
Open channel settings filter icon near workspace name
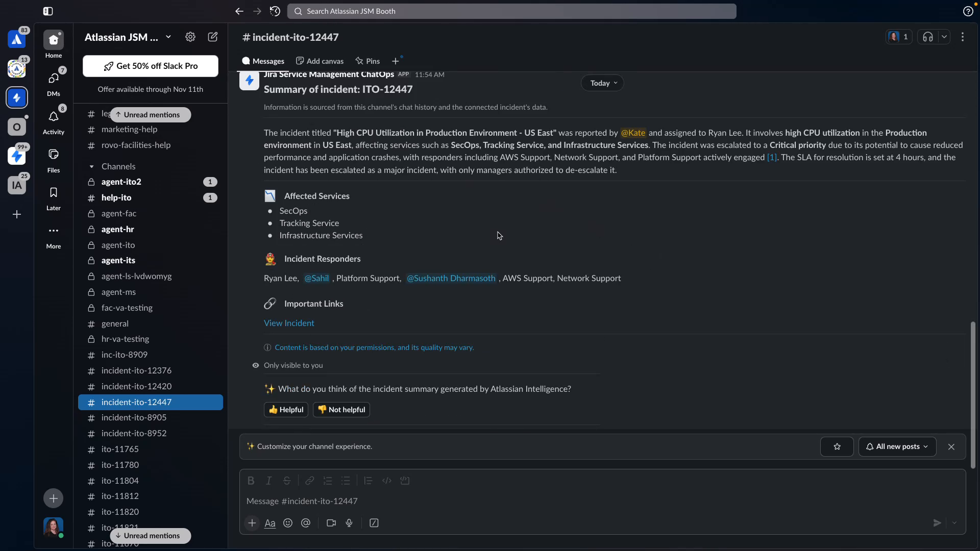click(190, 37)
